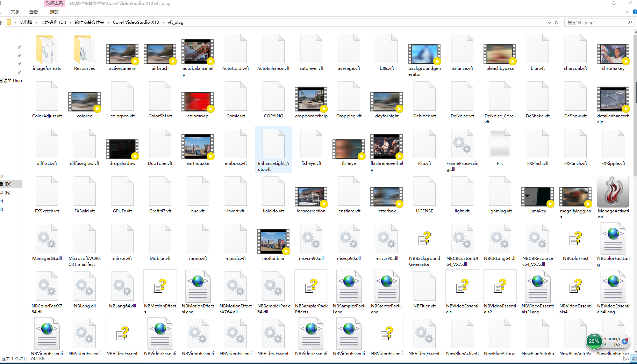This screenshot has width=637, height=364.
Task: Switch to large icons view in status bar
Action: (634, 358)
